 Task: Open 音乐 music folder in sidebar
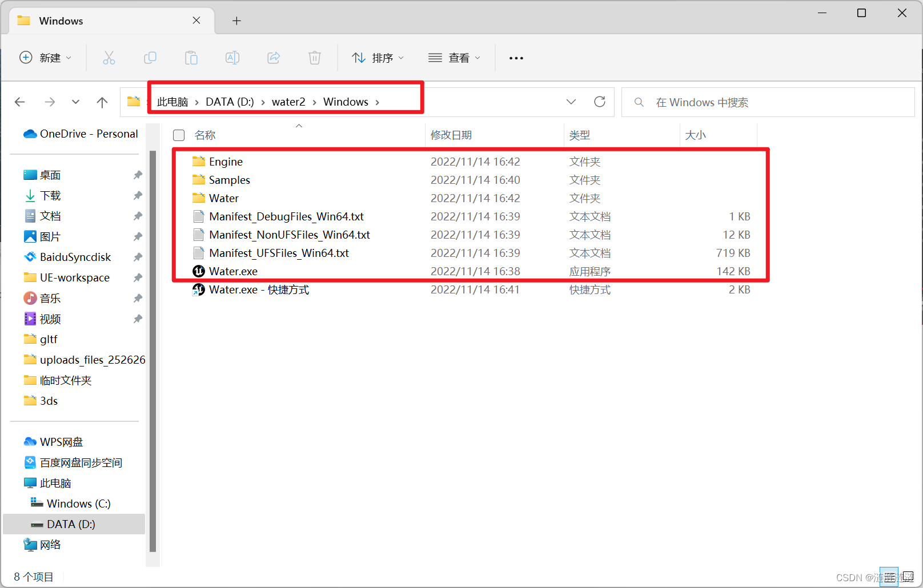(42, 298)
